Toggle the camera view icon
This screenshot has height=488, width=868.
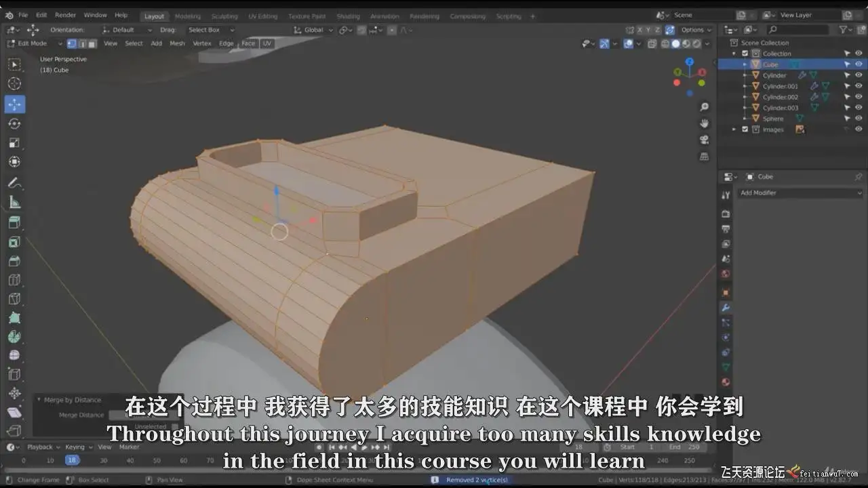(705, 140)
